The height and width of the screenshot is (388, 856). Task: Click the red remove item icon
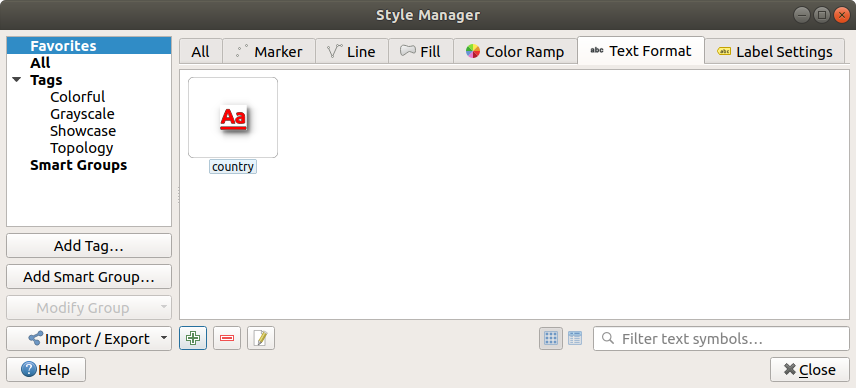tap(227, 338)
